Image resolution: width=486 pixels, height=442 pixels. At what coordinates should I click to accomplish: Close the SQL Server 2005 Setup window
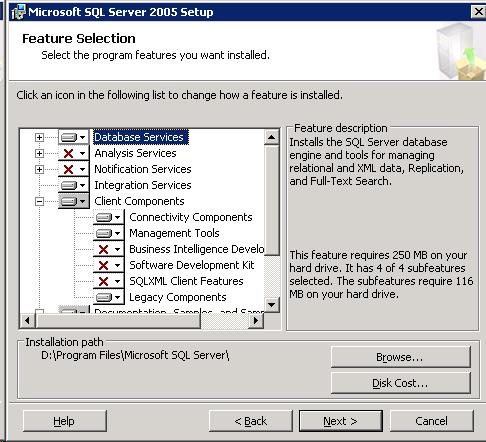click(x=479, y=12)
